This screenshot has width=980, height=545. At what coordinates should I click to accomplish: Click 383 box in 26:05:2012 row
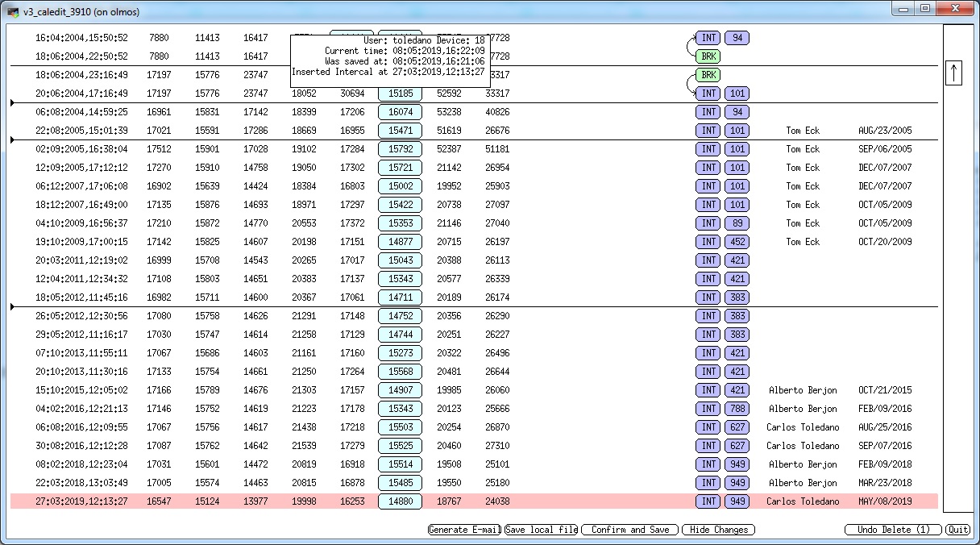[x=737, y=316]
